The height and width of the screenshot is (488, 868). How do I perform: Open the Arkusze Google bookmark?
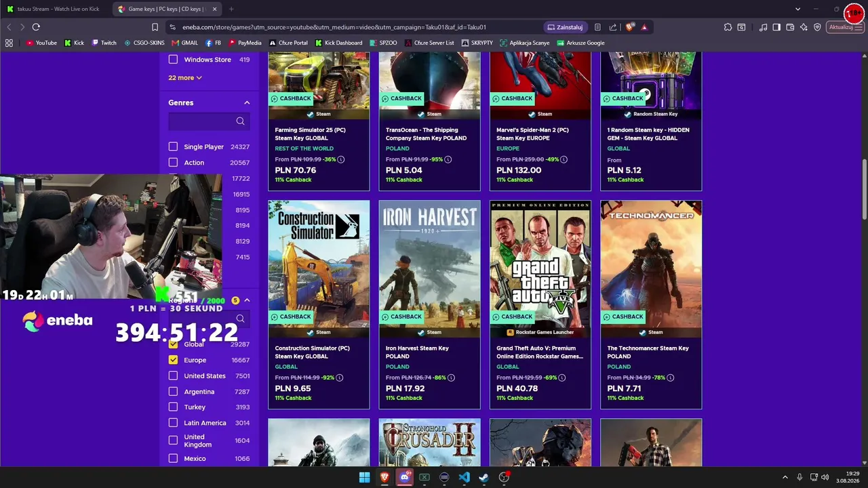click(x=581, y=43)
